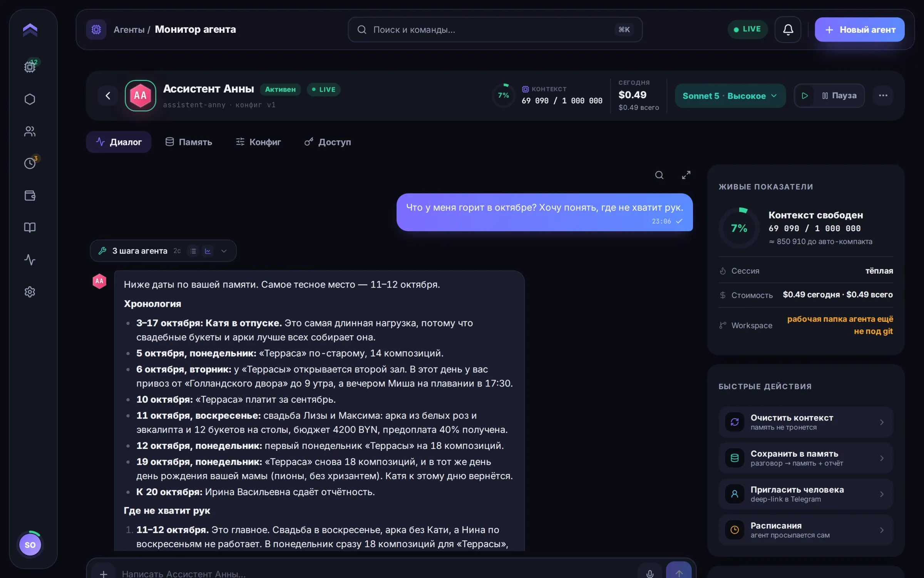Click the тёплая session value
Viewport: 924px width, 578px height.
click(x=879, y=271)
